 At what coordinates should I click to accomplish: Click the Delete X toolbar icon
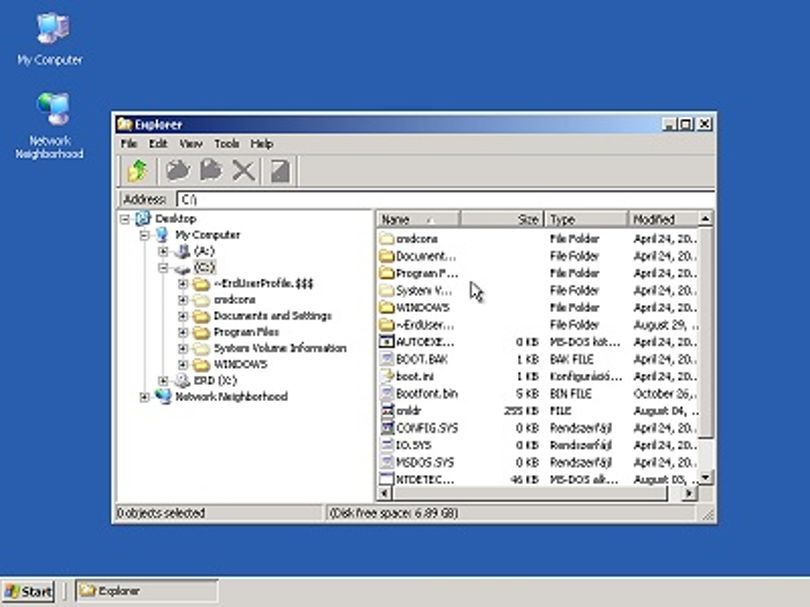point(244,171)
